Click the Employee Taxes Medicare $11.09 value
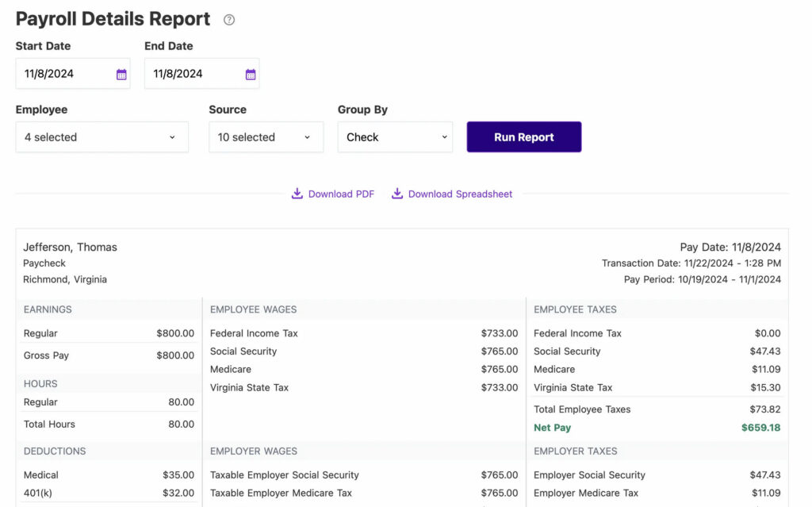This screenshot has height=507, width=812. pos(766,369)
